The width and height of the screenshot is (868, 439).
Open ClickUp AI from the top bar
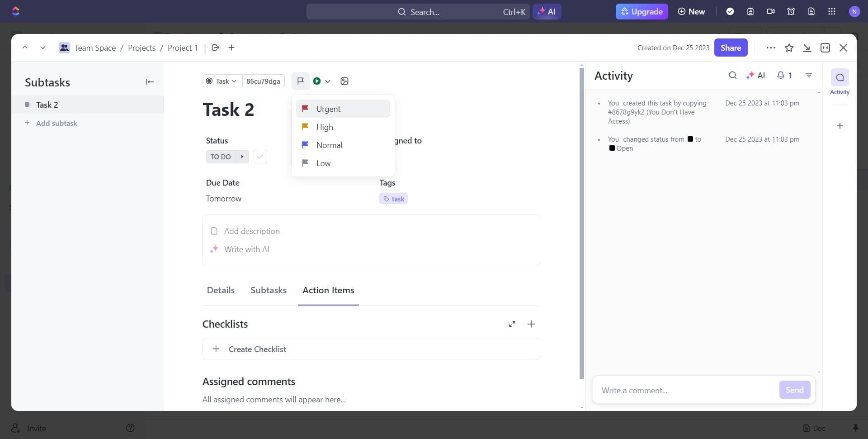(x=547, y=11)
